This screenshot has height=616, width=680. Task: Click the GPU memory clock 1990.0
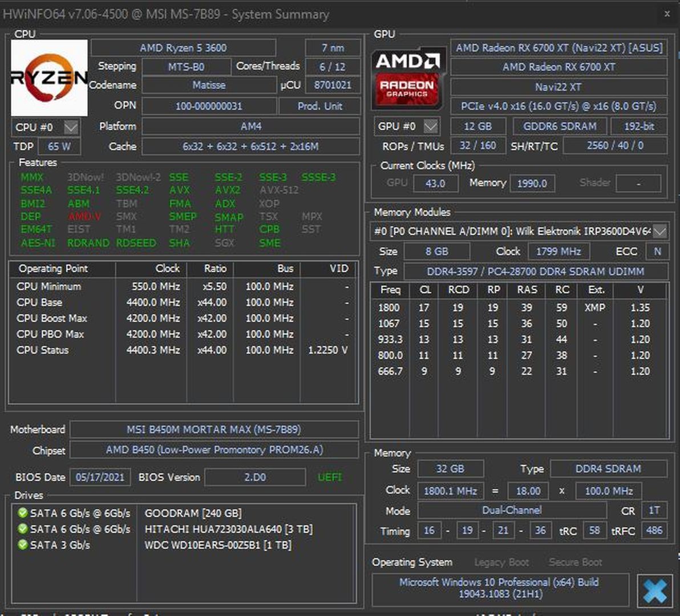click(x=532, y=183)
